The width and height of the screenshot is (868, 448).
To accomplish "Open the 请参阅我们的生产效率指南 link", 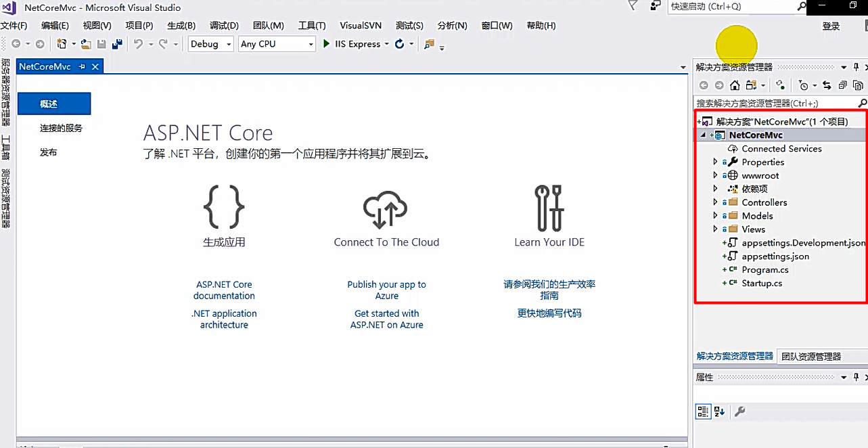I will [x=549, y=290].
